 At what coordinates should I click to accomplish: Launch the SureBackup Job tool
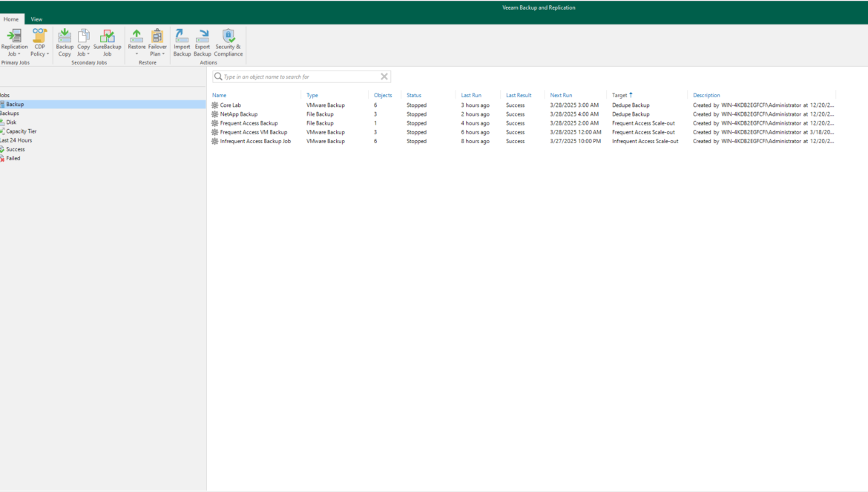pyautogui.click(x=107, y=42)
